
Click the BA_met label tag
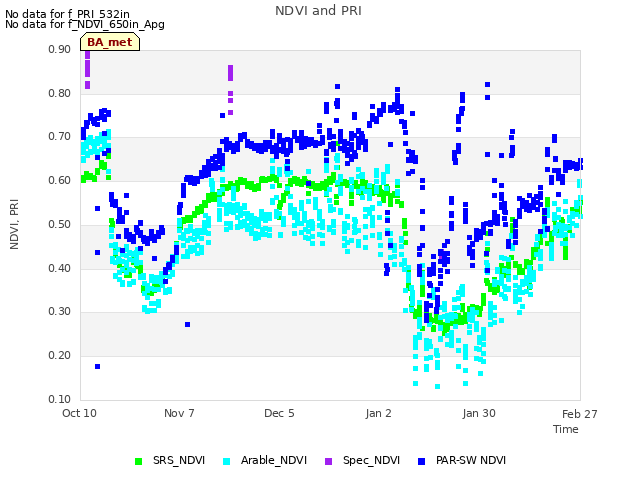coord(110,42)
